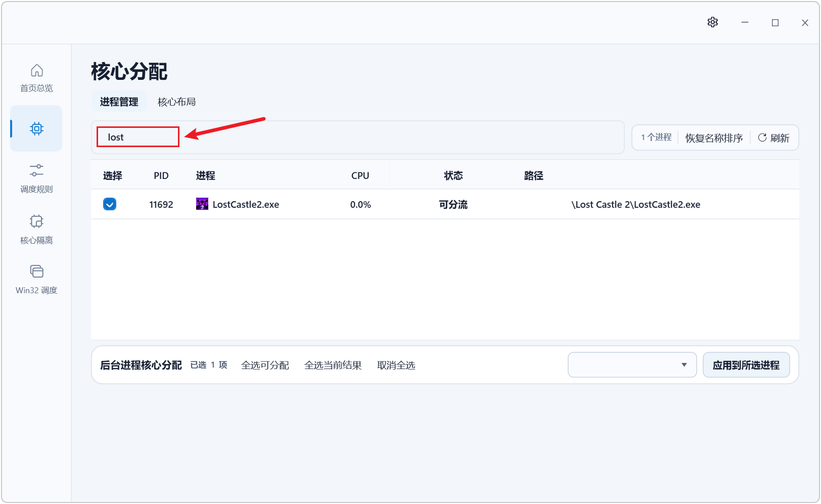
Task: Click the 可分流 status cell
Action: point(453,204)
